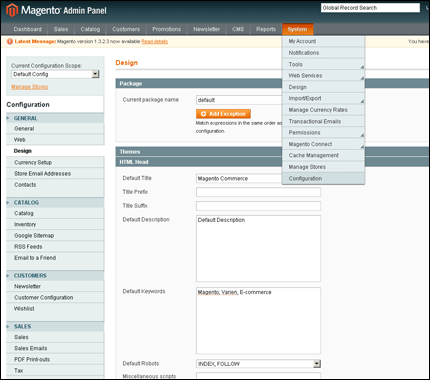Image resolution: width=430 pixels, height=380 pixels.
Task: Select Design from System menu
Action: pyautogui.click(x=323, y=87)
